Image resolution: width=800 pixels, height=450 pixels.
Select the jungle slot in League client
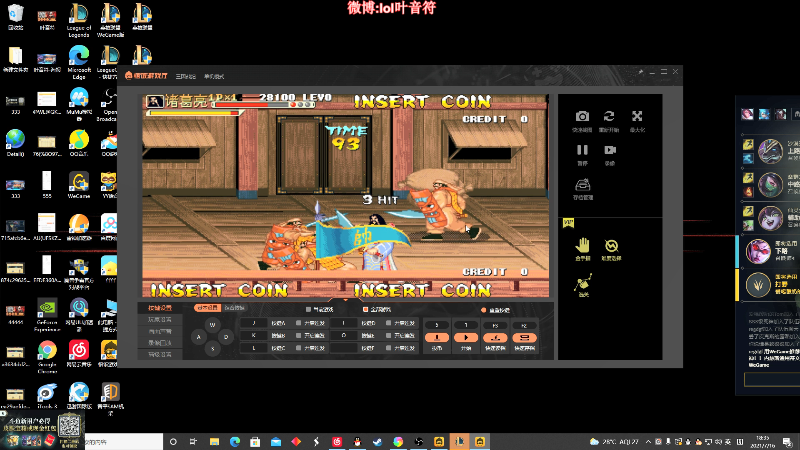[x=758, y=285]
